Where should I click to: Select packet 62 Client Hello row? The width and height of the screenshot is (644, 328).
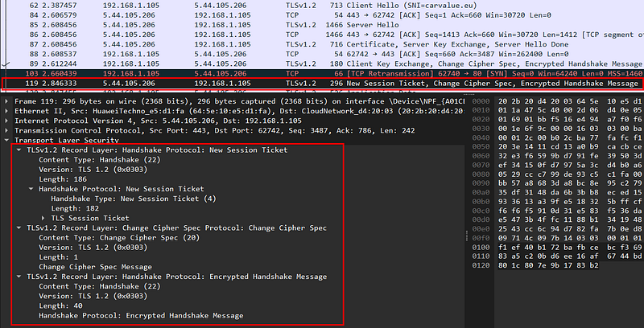click(x=322, y=6)
